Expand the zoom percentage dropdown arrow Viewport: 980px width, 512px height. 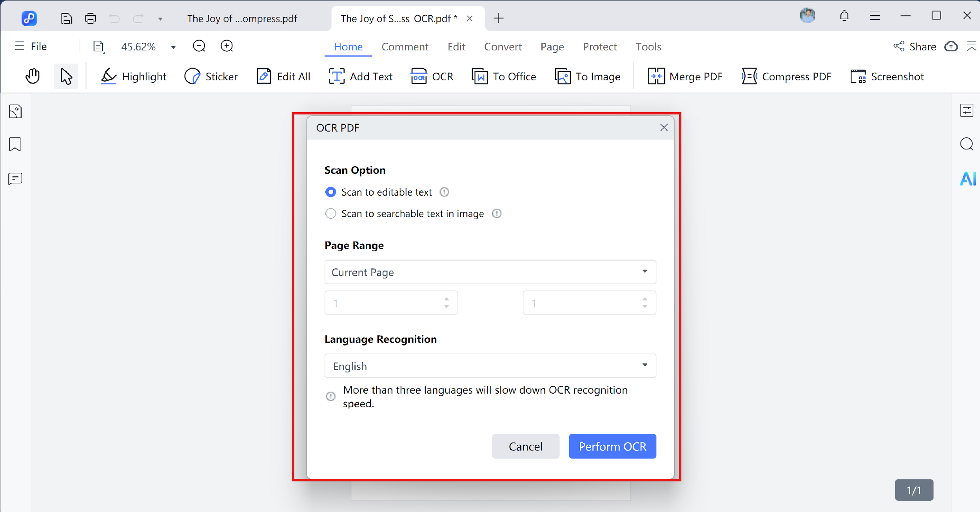173,47
